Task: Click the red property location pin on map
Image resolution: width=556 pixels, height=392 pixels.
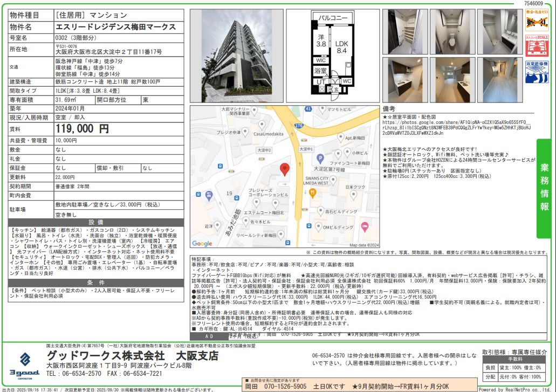Action: click(x=285, y=170)
